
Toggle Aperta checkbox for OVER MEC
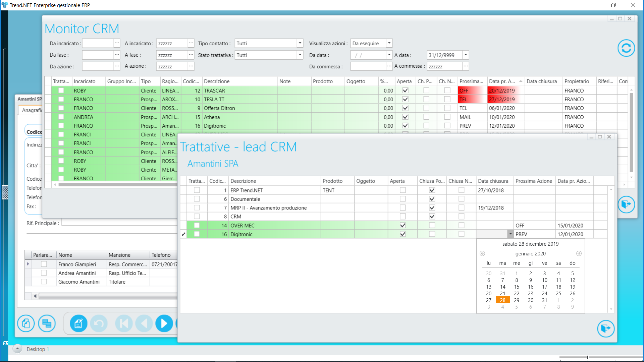(402, 226)
